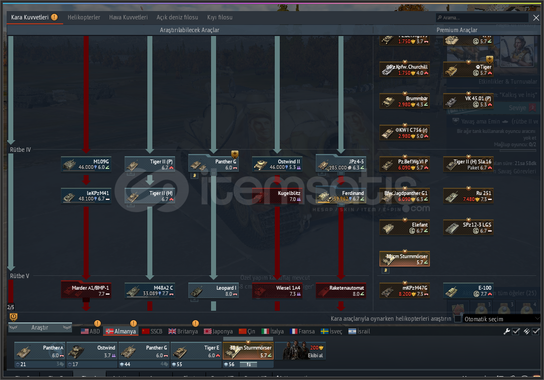This screenshot has height=380, width=544.
Task: Open the Otomatik seçim dropdown
Action: tap(501, 319)
